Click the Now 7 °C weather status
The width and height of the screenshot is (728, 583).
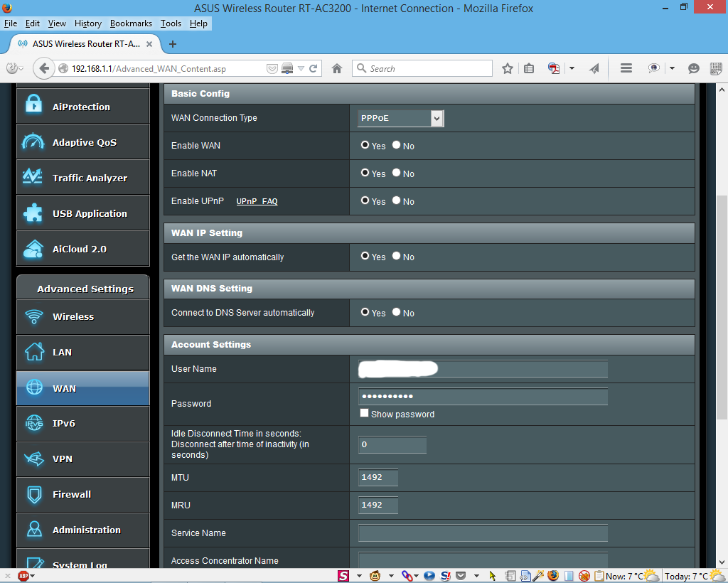pos(632,576)
